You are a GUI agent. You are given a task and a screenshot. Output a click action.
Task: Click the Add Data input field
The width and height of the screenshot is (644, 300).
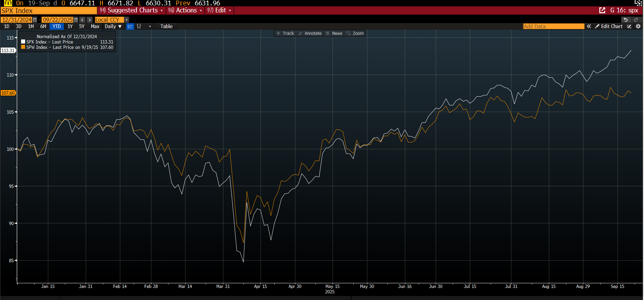(553, 26)
